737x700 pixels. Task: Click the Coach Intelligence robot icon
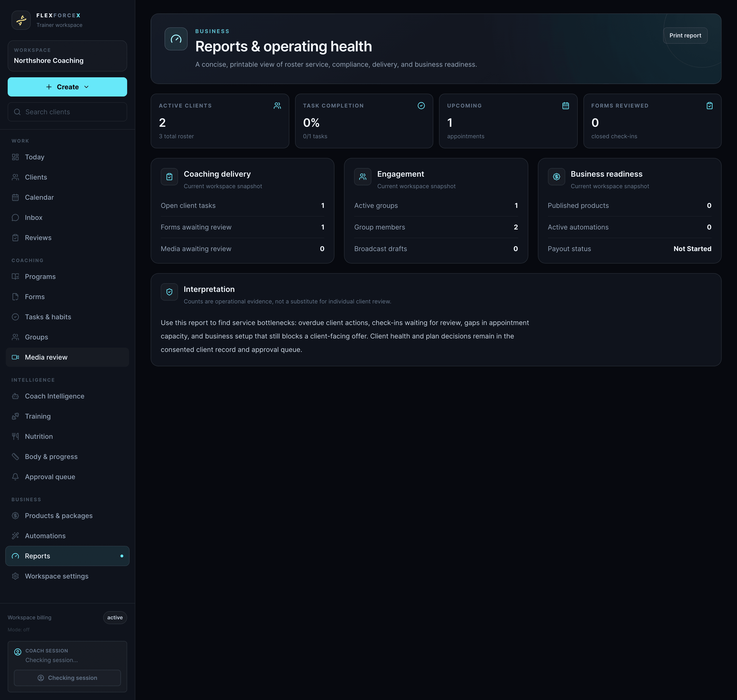pos(15,396)
